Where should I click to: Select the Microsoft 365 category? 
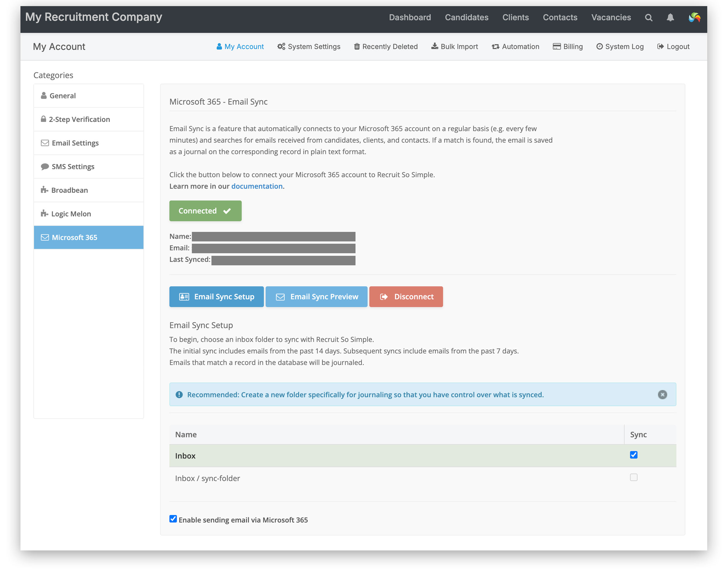pyautogui.click(x=89, y=237)
